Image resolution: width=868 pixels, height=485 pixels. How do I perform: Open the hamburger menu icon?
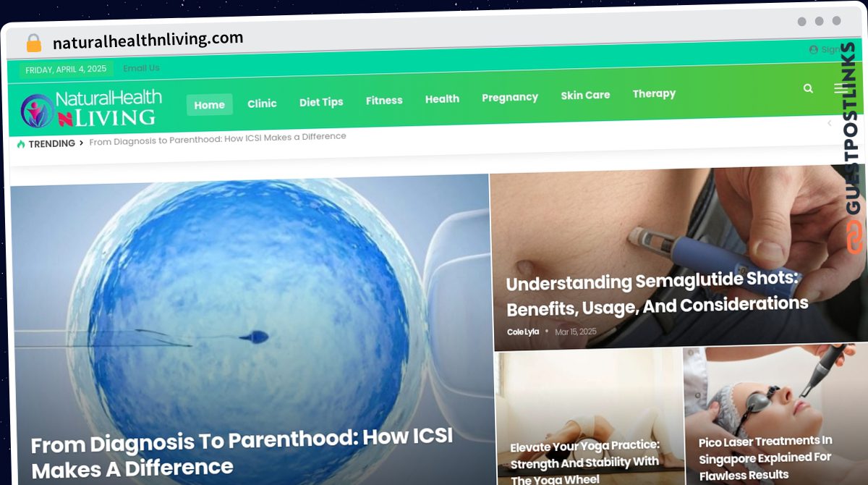tap(840, 88)
